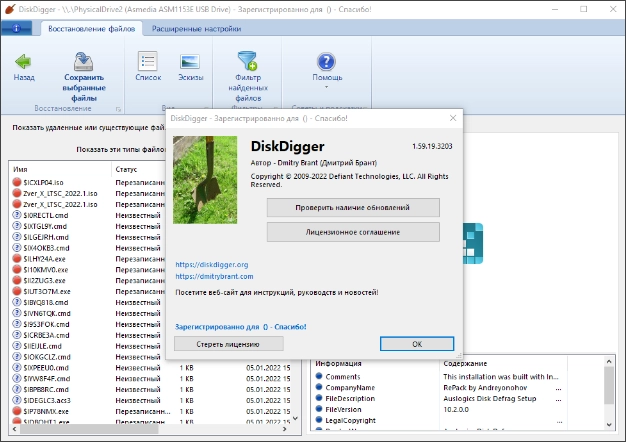Confirm the dialog with OK
The image size is (626, 442).
coord(416,343)
